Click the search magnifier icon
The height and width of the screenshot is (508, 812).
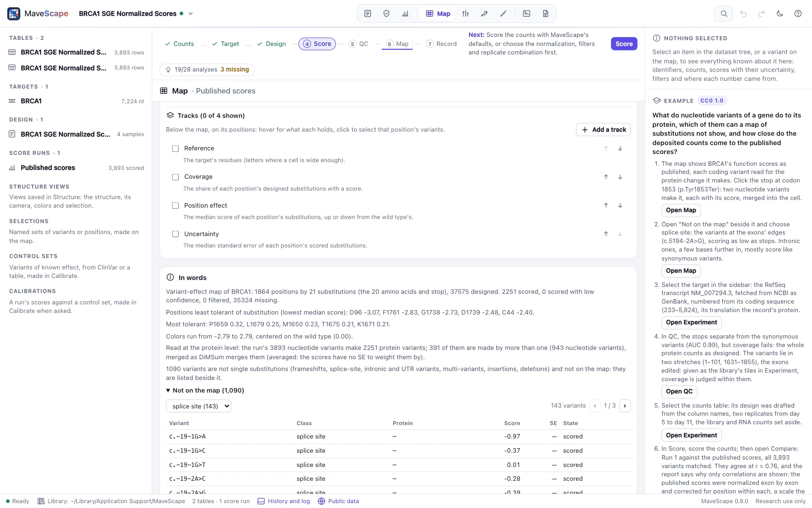point(723,13)
